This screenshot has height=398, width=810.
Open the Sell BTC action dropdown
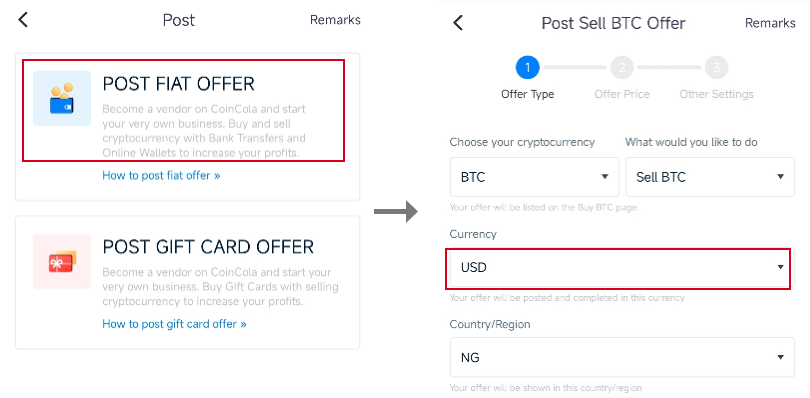(x=710, y=177)
